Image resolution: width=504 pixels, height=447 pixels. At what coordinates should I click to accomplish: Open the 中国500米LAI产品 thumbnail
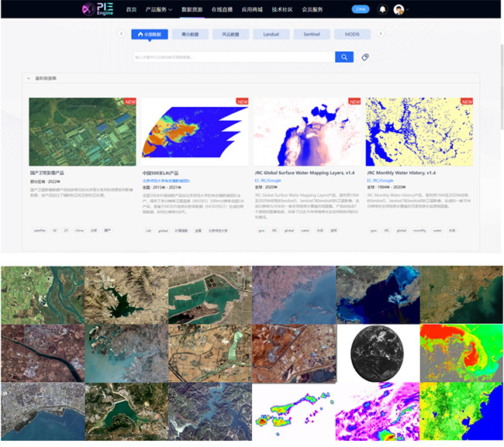point(195,132)
